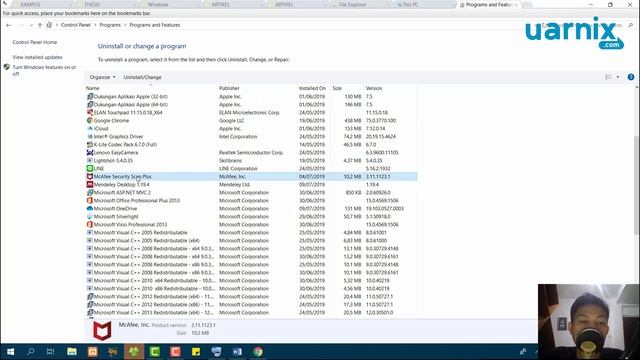
Task: Click the Google Chrome icon in the program list
Action: 90,120
